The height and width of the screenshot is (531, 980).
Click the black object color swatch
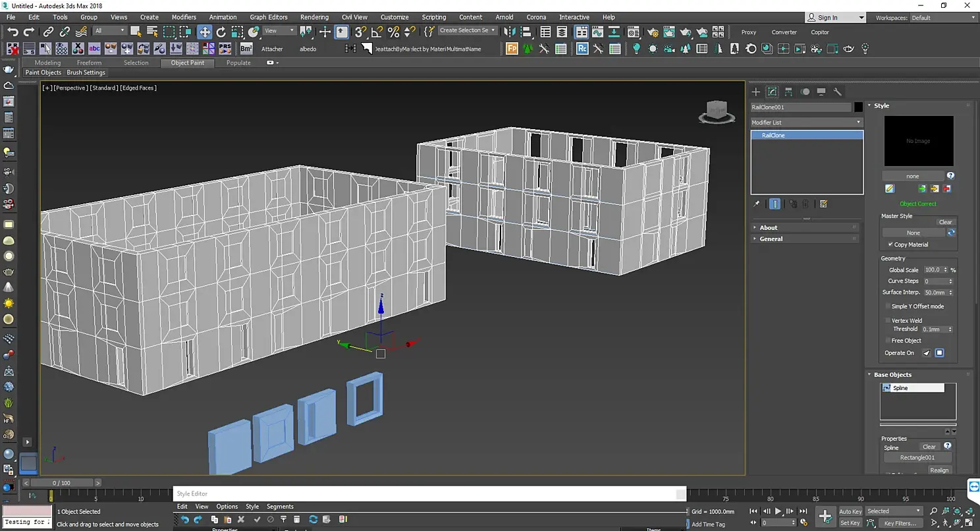tap(859, 107)
